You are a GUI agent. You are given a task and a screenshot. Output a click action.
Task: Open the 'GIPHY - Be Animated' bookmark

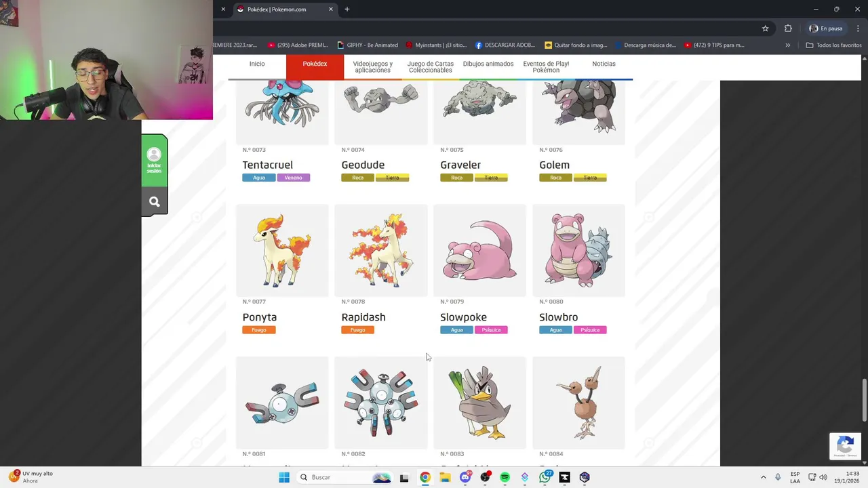pyautogui.click(x=367, y=45)
